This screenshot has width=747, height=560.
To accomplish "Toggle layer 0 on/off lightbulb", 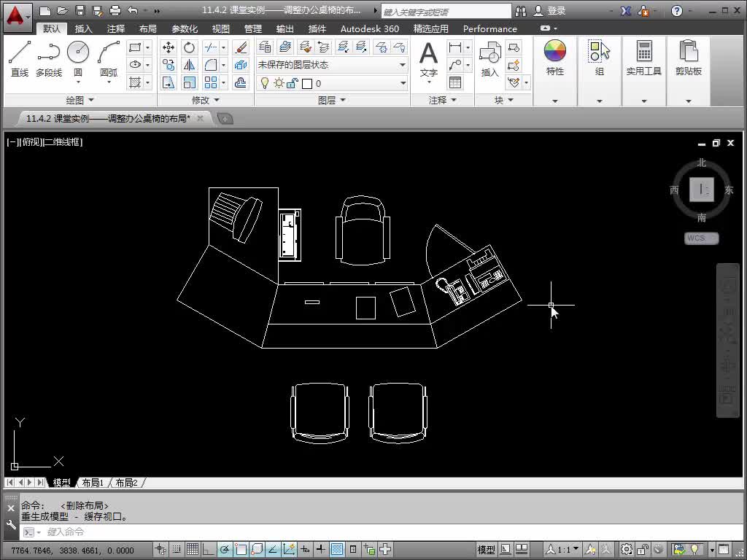I will pyautogui.click(x=265, y=83).
